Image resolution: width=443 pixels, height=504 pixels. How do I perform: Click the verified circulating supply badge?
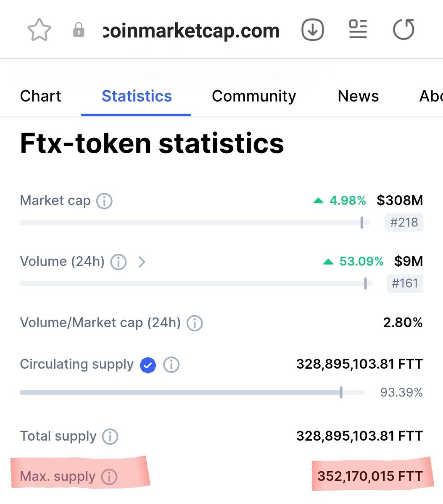pyautogui.click(x=148, y=365)
